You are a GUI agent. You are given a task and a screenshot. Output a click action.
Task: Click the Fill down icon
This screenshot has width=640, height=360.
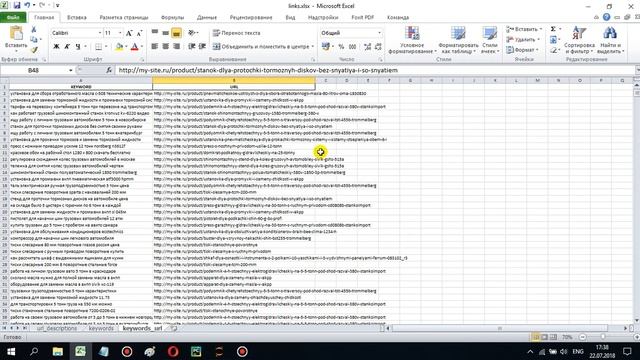click(553, 40)
